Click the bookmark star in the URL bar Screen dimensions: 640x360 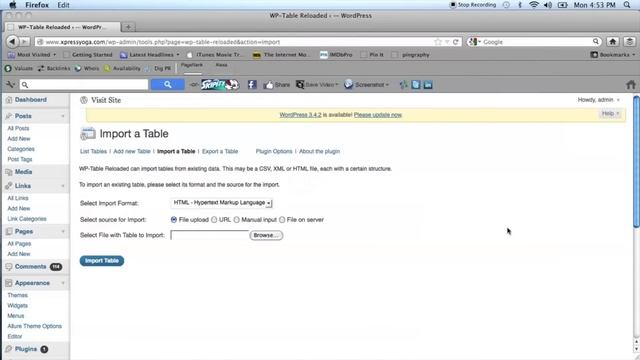(438, 42)
